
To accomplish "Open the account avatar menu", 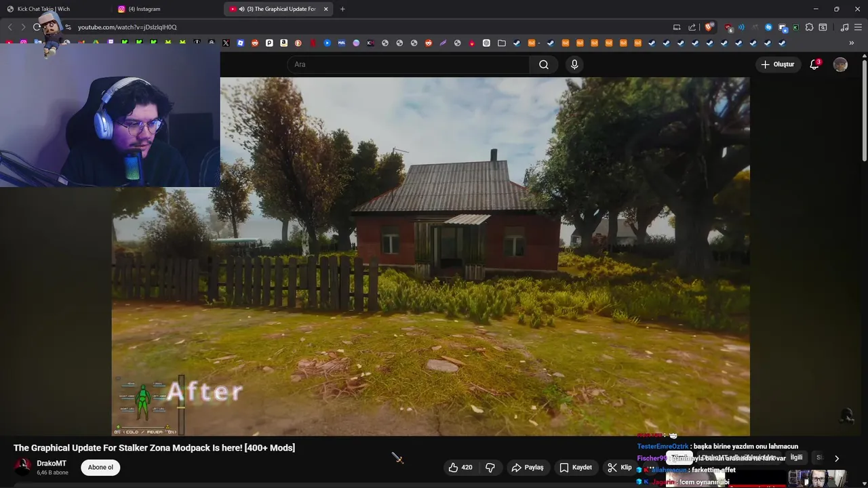I will coord(840,64).
